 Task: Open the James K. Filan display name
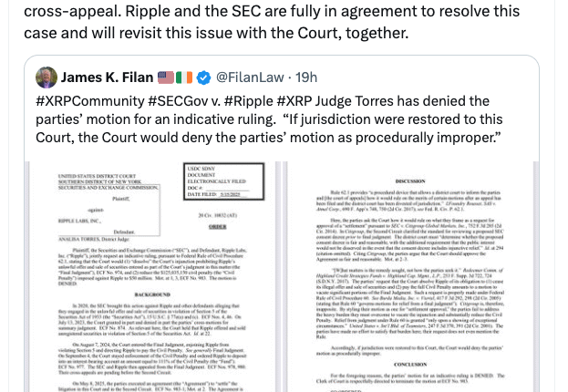click(x=108, y=77)
